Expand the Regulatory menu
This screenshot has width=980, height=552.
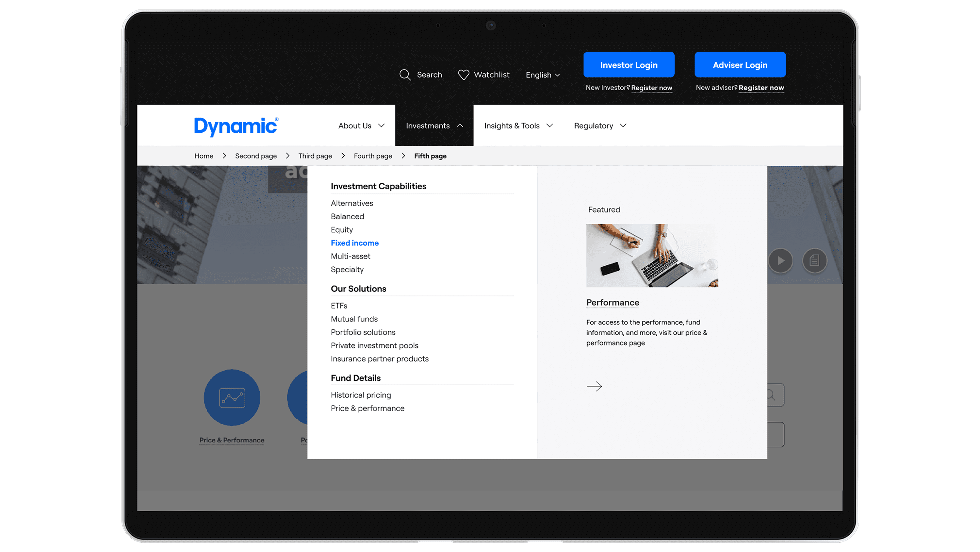600,125
